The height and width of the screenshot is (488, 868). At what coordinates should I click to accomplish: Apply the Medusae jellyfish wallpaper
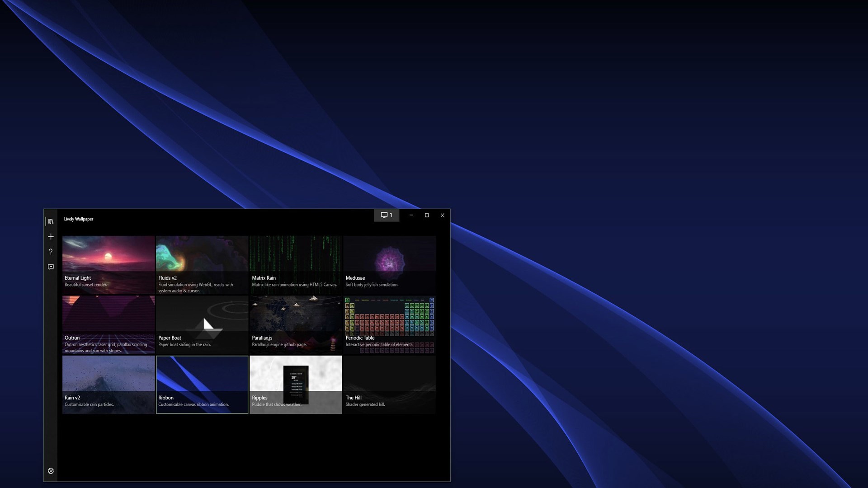pos(389,264)
